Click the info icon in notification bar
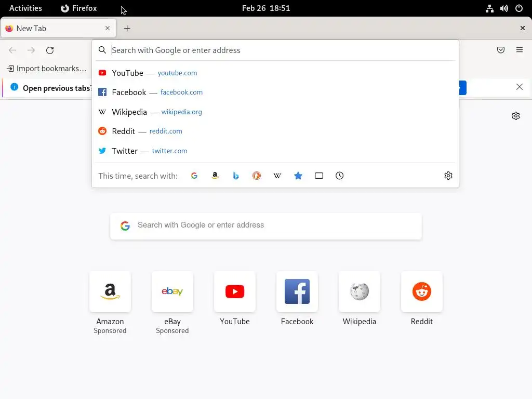This screenshot has height=399, width=532. click(14, 87)
